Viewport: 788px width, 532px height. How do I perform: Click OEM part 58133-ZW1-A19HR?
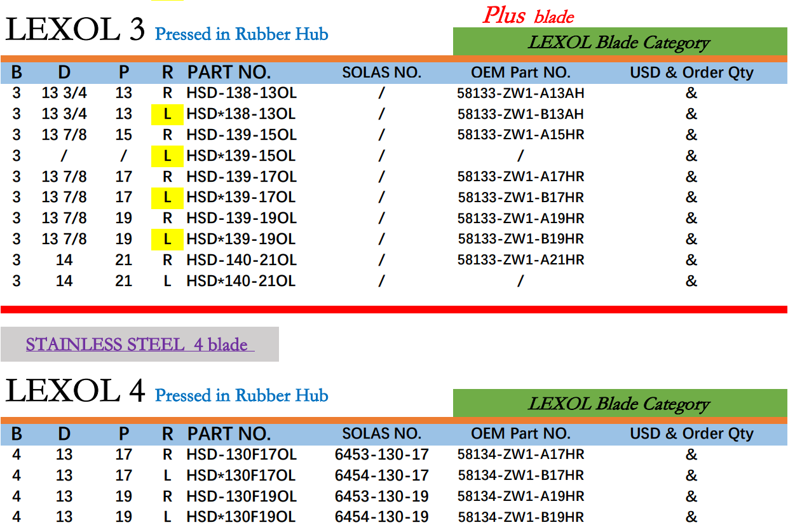pyautogui.click(x=520, y=218)
